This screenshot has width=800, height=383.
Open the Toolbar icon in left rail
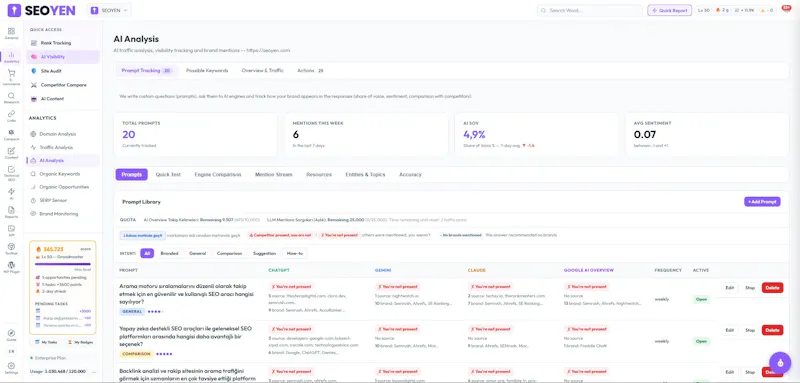point(11,249)
